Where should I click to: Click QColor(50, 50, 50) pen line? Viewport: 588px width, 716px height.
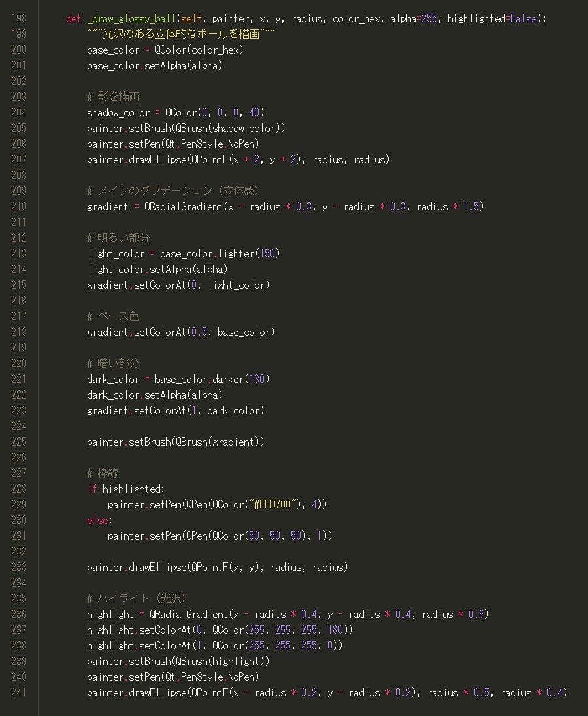[220, 536]
